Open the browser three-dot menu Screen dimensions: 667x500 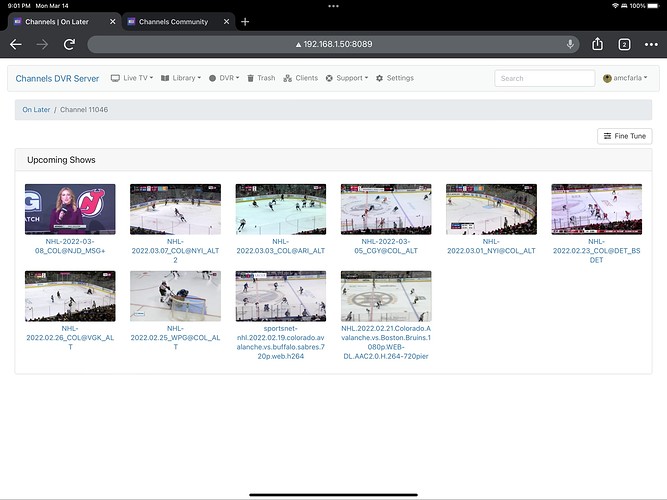click(650, 44)
